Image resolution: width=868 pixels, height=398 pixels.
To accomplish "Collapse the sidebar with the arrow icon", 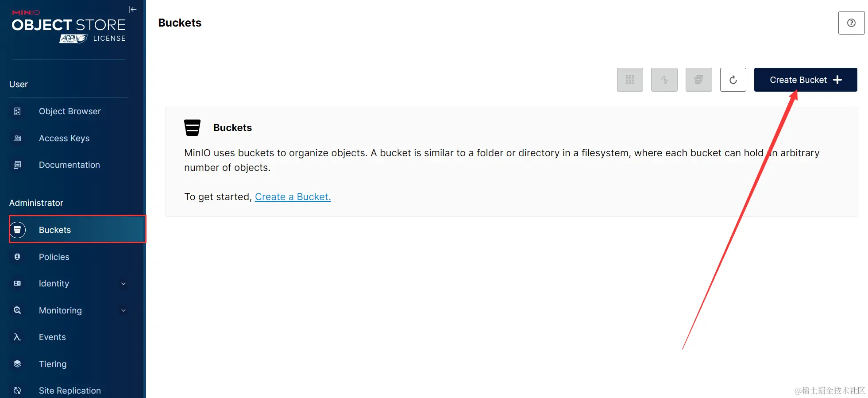I will 132,9.
